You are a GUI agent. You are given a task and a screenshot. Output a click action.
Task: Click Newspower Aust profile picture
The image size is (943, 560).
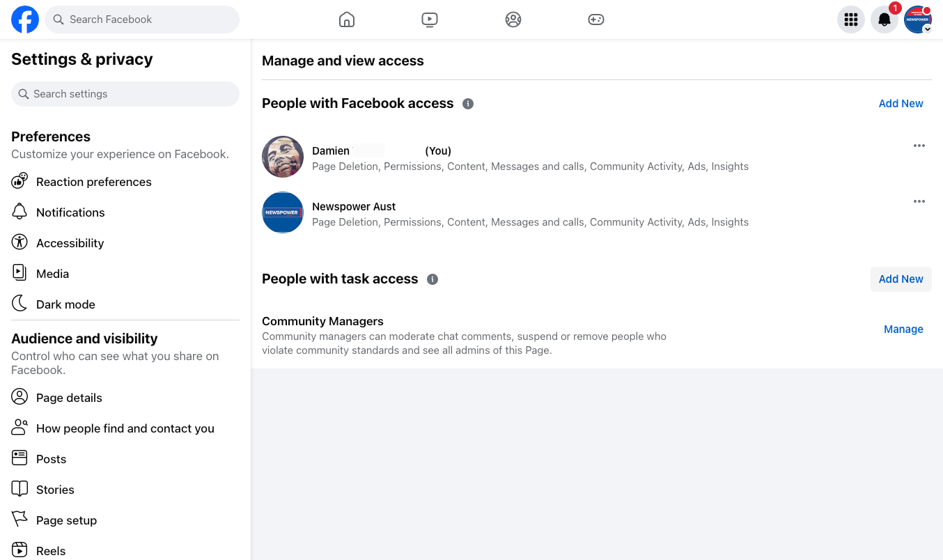coord(283,212)
